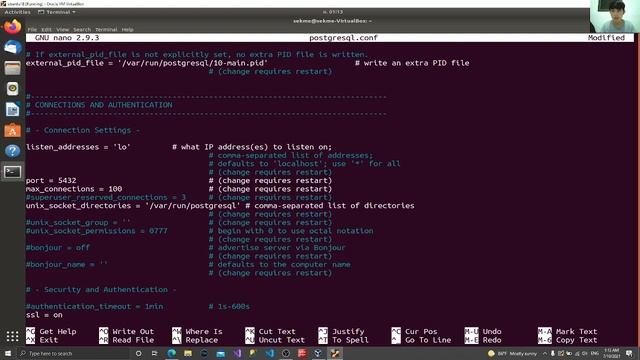Open the File menu in terminal
Screen dimensions: 640x360
coord(32,29)
